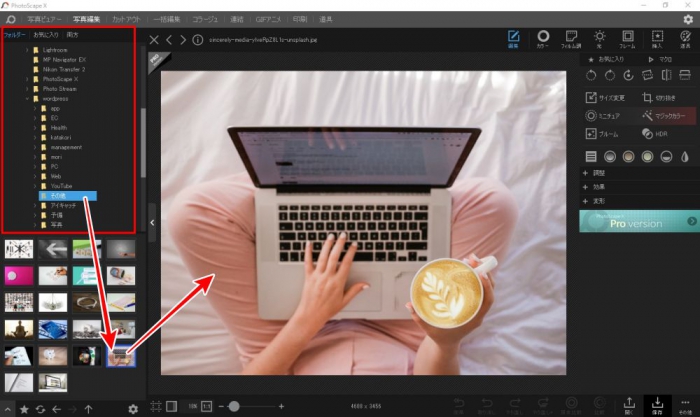This screenshot has height=417, width=700.
Task: Open the お気に入り tab in folder panel
Action: pyautogui.click(x=46, y=35)
